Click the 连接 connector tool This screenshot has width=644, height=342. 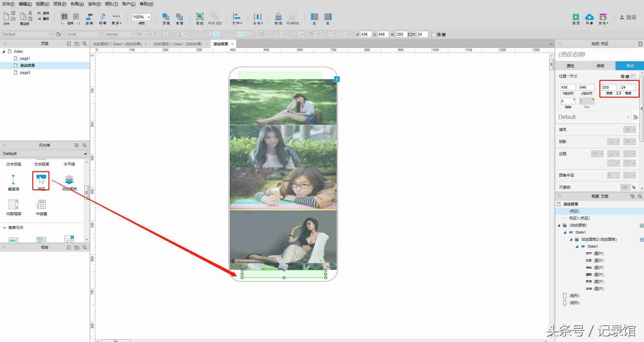point(89,18)
